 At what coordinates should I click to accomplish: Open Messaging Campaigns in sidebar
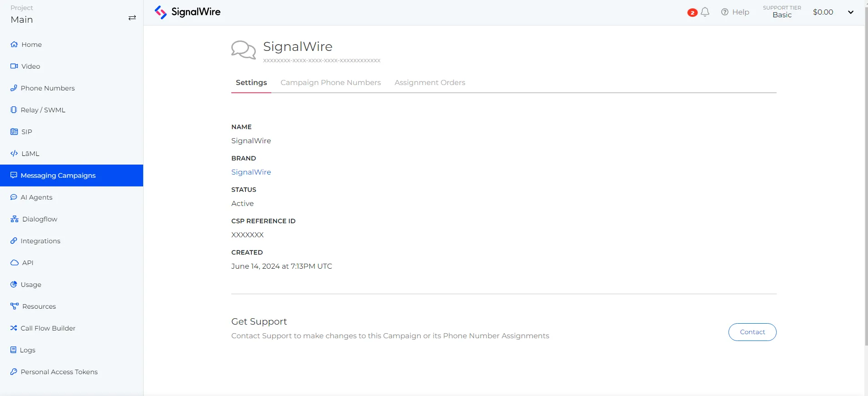[x=58, y=175]
